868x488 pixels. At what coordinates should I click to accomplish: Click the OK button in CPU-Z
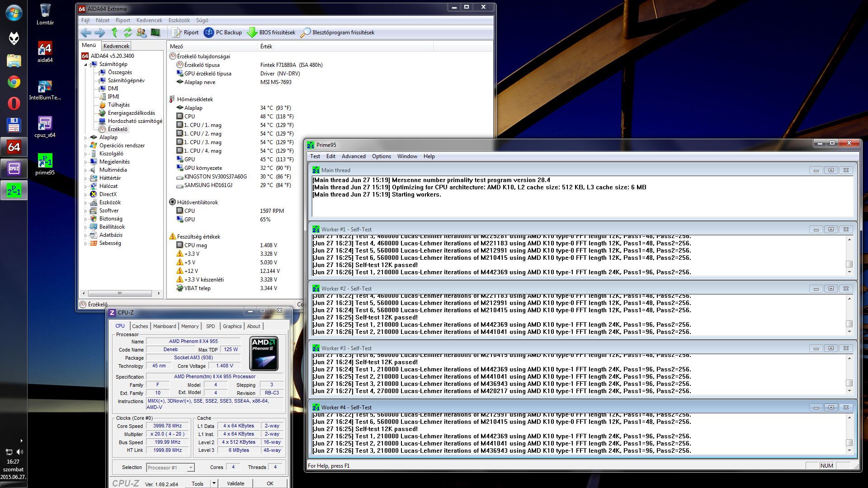(270, 483)
